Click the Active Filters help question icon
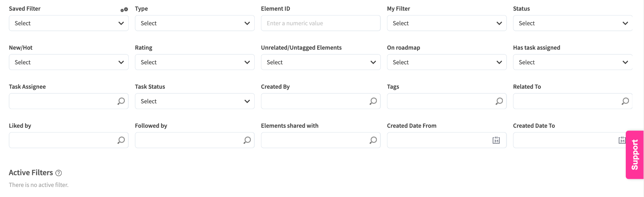The height and width of the screenshot is (197, 644). (58, 173)
